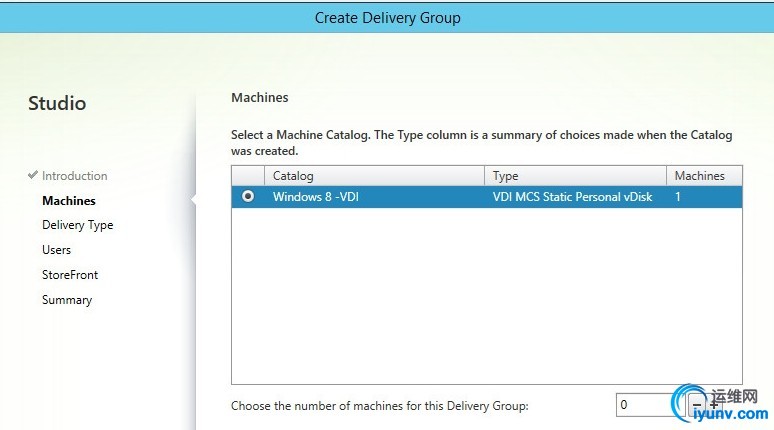Sort by the Catalog column header
The width and height of the screenshot is (774, 430).
click(x=374, y=176)
